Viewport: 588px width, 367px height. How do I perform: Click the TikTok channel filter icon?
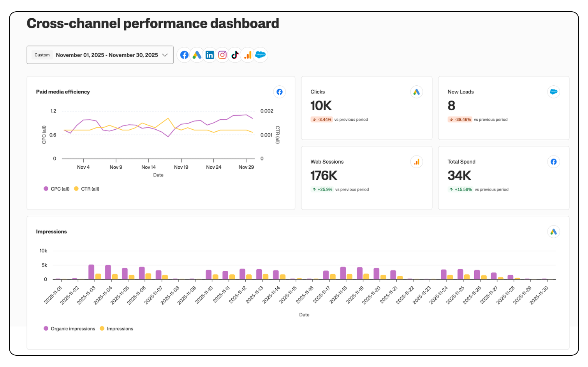(235, 55)
